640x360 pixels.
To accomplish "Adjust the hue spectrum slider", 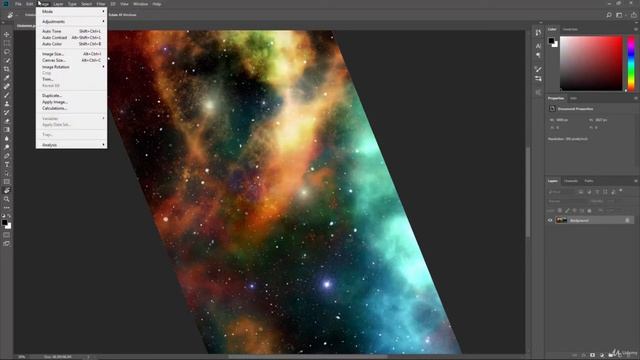I will click(631, 63).
